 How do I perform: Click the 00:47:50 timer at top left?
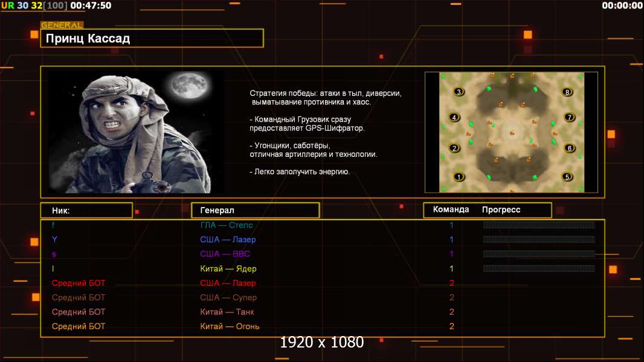[91, 5]
